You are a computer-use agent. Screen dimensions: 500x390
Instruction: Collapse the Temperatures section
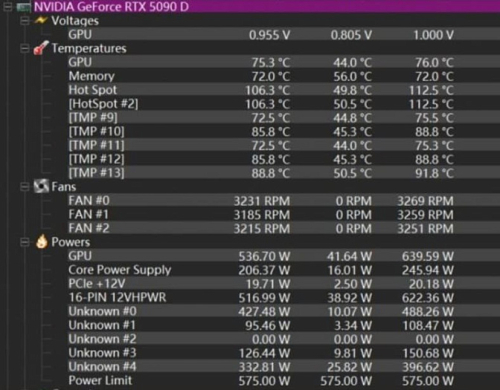25,49
